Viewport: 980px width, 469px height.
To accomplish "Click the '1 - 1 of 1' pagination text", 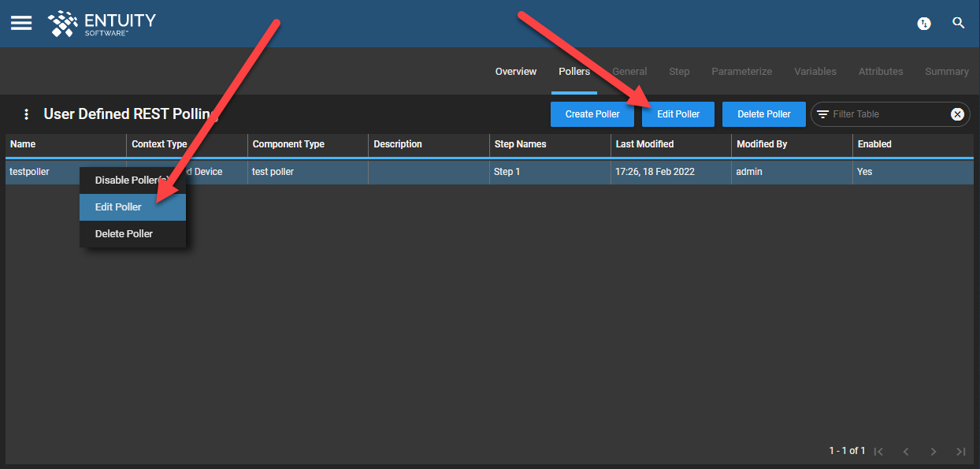I will pos(847,451).
